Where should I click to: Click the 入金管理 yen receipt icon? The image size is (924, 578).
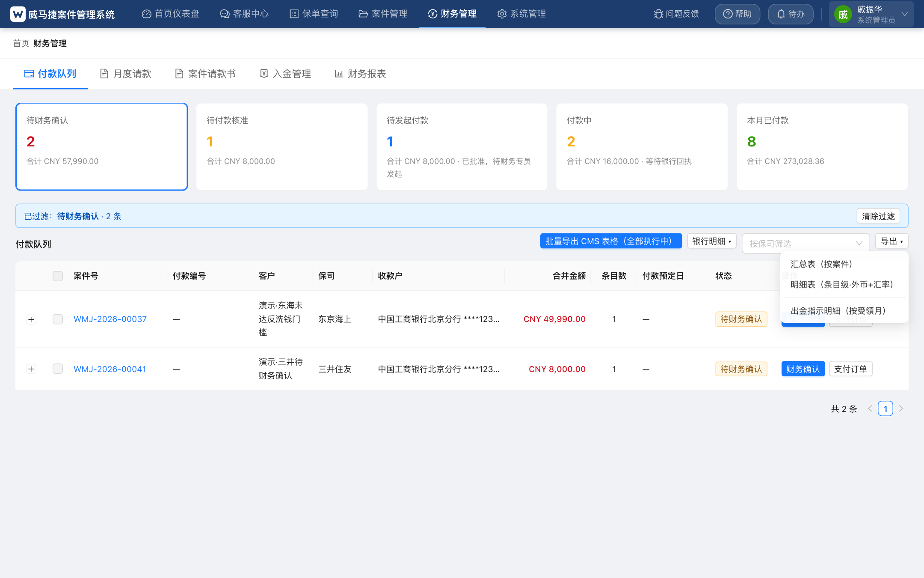pos(264,74)
